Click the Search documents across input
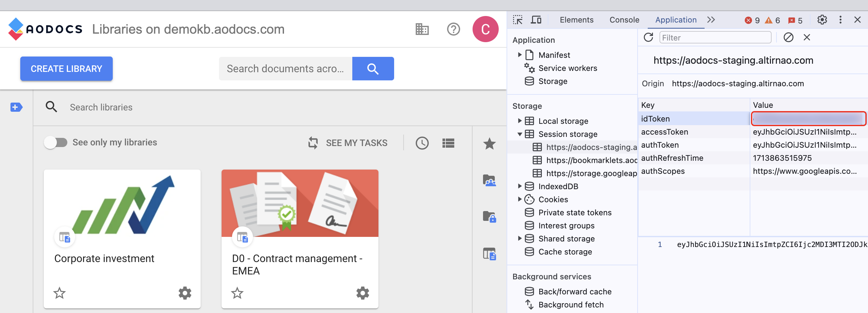Image resolution: width=868 pixels, height=313 pixels. click(285, 69)
